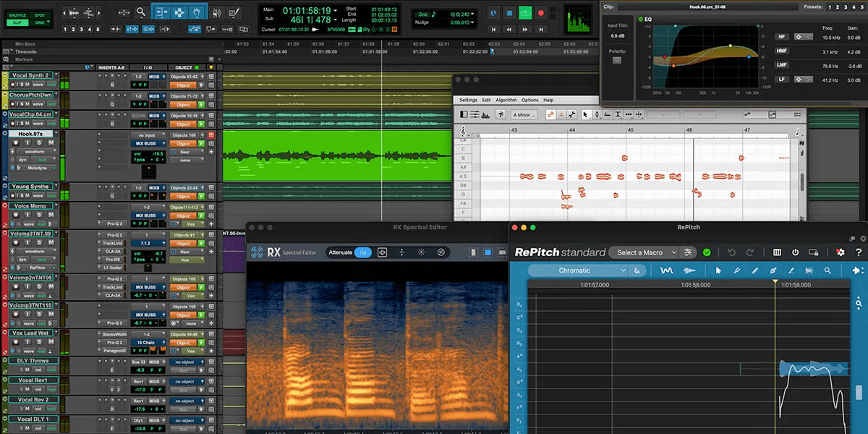Enable Slip edit mode in Pro Tools
The height and width of the screenshot is (434, 868).
17,24
